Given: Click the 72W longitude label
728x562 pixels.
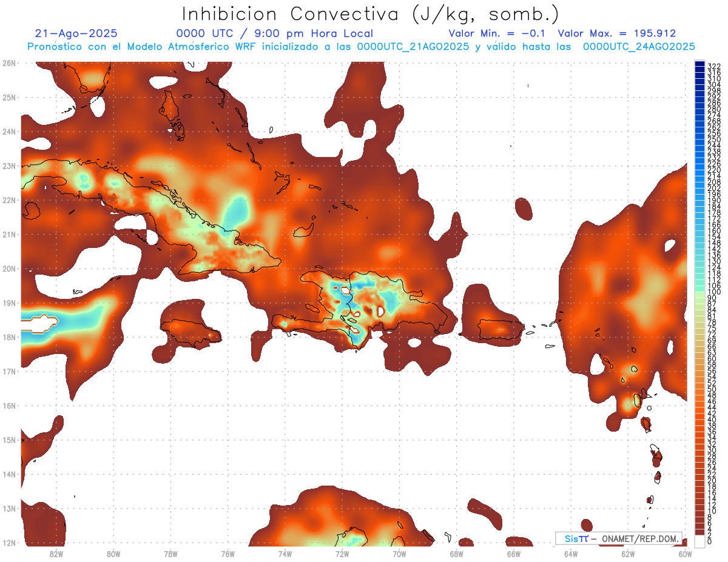Looking at the screenshot, I should click(342, 554).
